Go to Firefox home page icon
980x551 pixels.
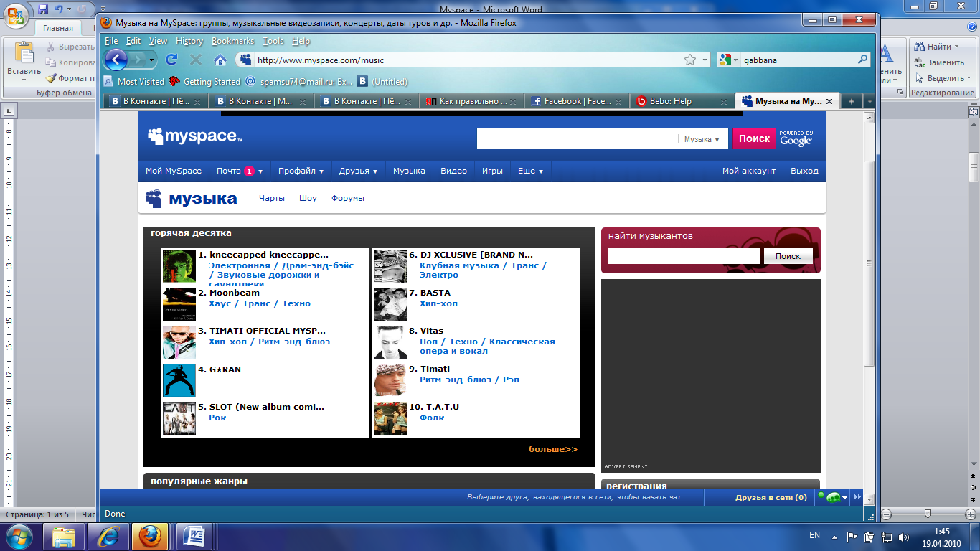[x=220, y=60]
